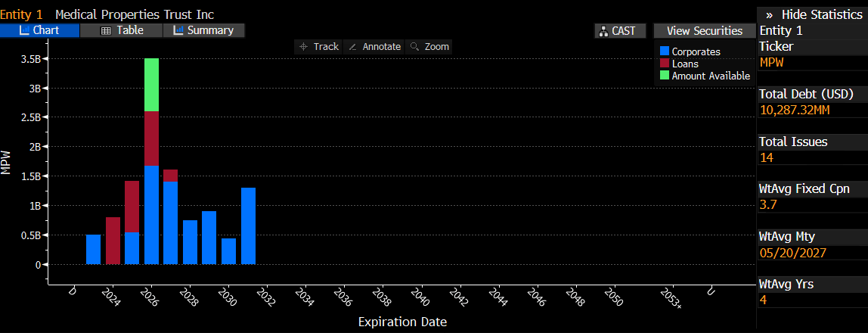Click WtAvg Mty date 05/20/2027
Image resolution: width=868 pixels, height=333 pixels.
(793, 253)
